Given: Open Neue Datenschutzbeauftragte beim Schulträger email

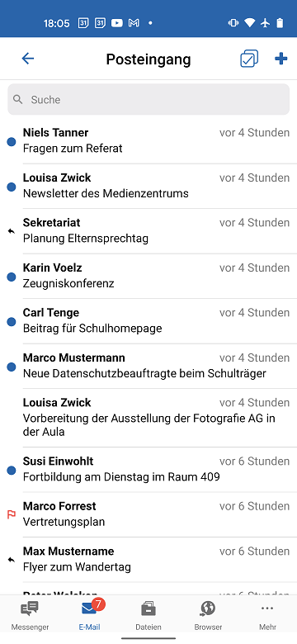Looking at the screenshot, I should click(x=148, y=367).
